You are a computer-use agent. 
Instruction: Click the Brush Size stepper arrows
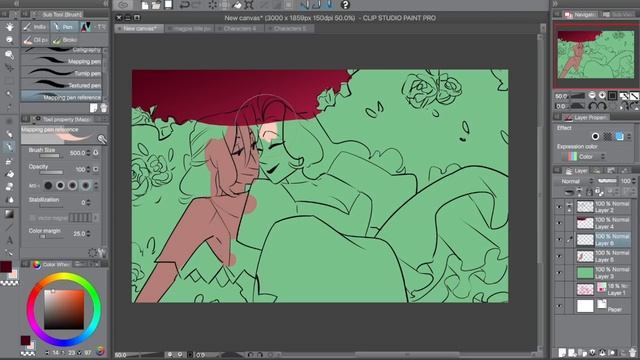pyautogui.click(x=89, y=153)
